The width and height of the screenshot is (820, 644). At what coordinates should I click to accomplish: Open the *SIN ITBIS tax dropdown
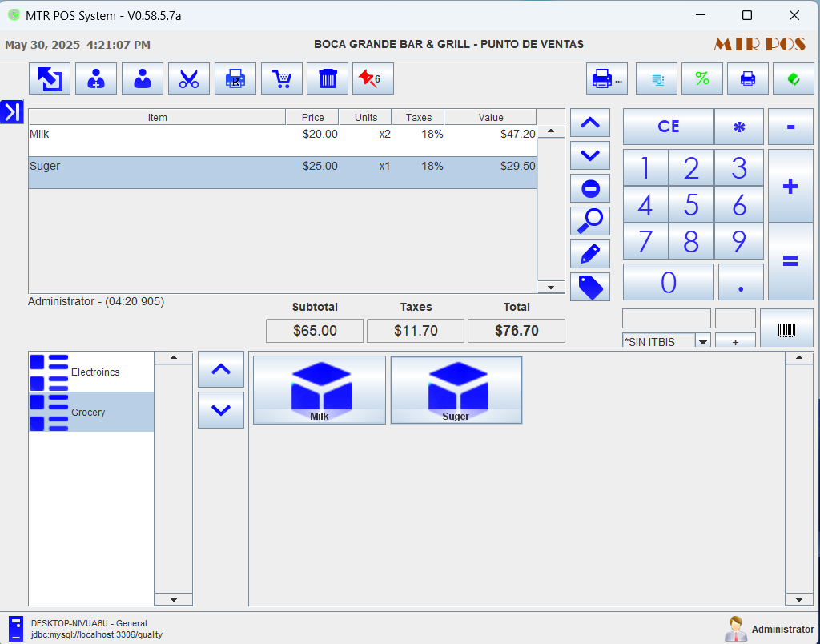tap(703, 341)
